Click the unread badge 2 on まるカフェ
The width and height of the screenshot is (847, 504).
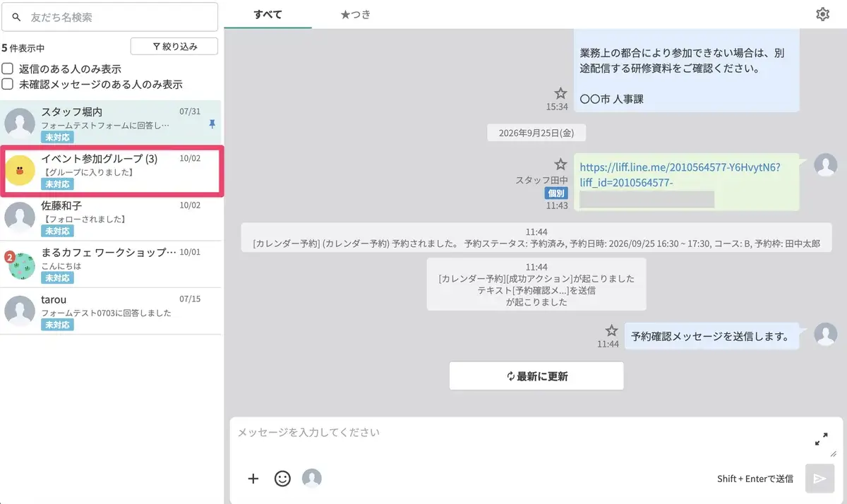coord(9,257)
